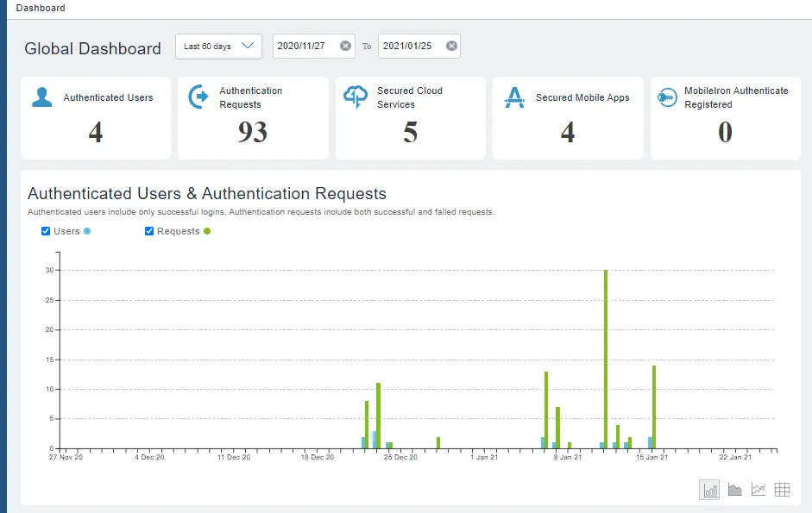Click the 27 Nov 20 axis label
The image size is (812, 513).
pyautogui.click(x=66, y=457)
